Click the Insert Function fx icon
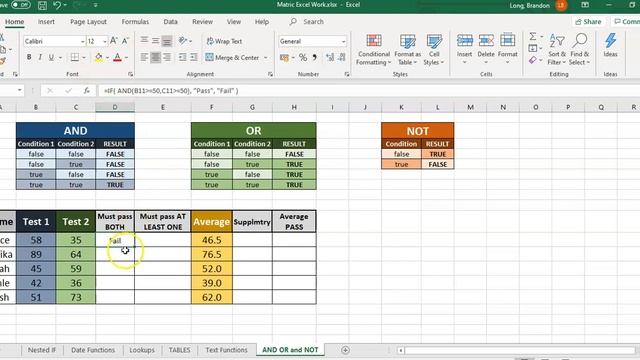 [87, 91]
